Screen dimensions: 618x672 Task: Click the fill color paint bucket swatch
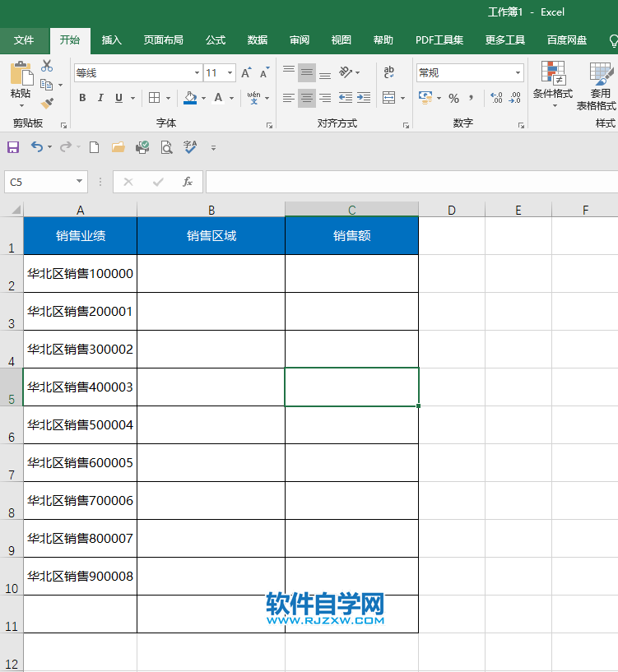[190, 98]
